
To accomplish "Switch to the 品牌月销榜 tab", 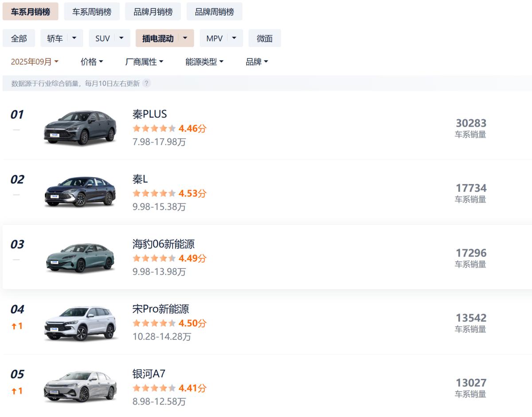I will (x=153, y=12).
